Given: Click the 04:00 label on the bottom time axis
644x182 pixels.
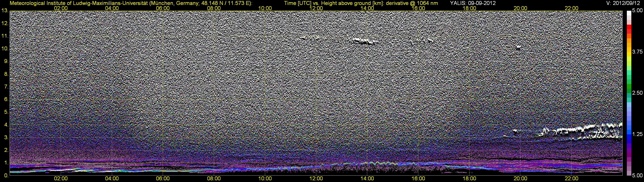Looking at the screenshot, I should (112, 179).
